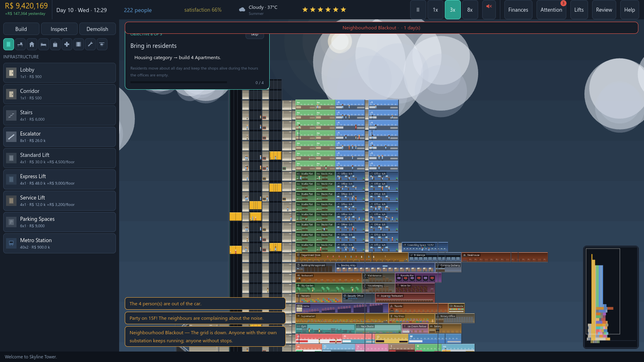Open the Retail shopping bag category
Screen dimensions: 644x362
(x=55, y=44)
